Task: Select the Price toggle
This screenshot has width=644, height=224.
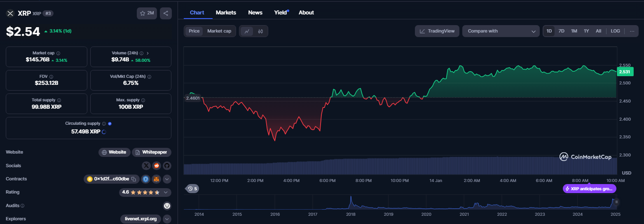Action: (x=194, y=31)
